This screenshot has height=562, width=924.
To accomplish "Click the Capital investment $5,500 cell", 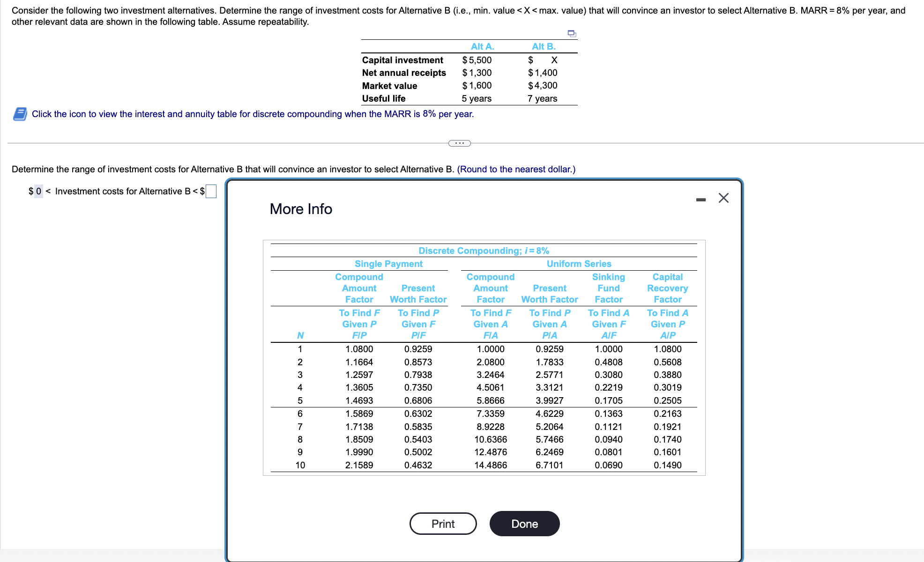I will point(477,60).
